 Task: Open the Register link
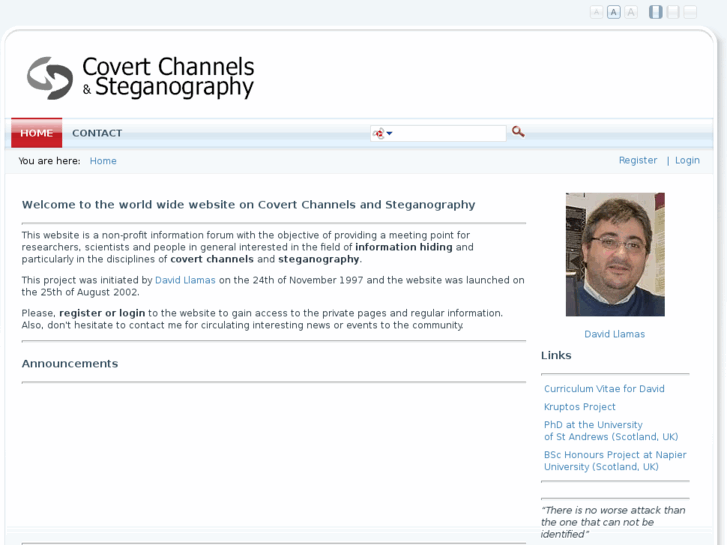[638, 160]
